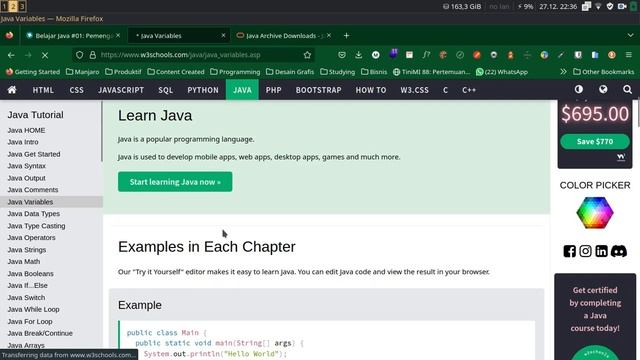Open the Desain Grafis bookmarks folder
Screen dimensions: 640x360
coord(290,72)
